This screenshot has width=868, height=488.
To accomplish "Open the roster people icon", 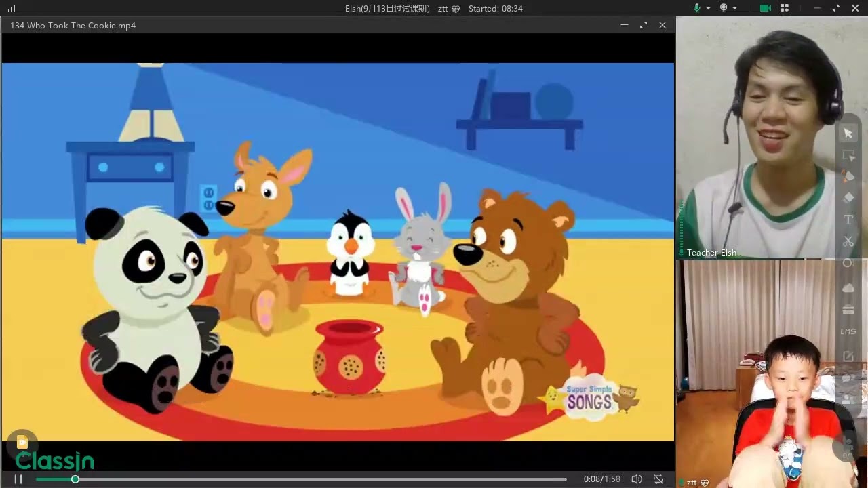I will pos(848,400).
